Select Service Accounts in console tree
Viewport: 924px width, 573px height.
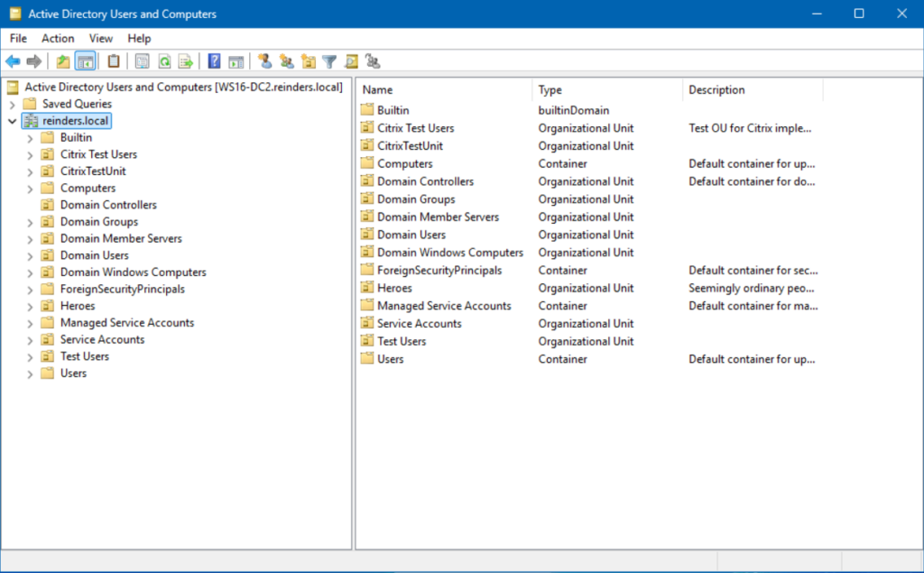click(x=103, y=339)
